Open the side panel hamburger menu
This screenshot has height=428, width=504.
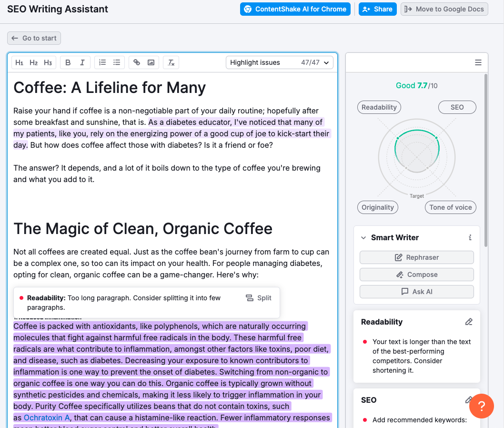tap(478, 62)
